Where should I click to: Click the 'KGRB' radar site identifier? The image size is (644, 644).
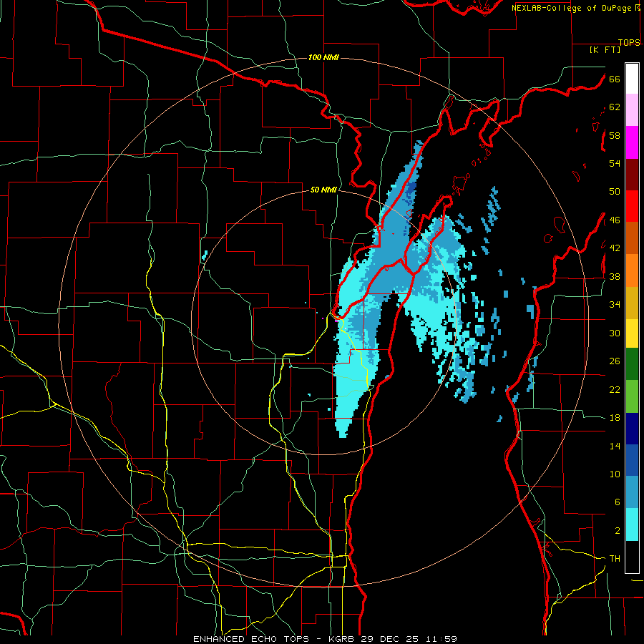coord(343,639)
